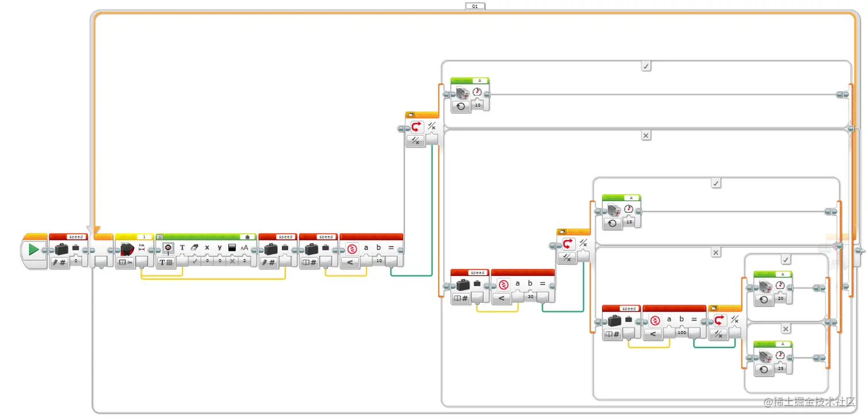Open less-than mode selector on compare 10 block
Screen dimensions: 868x420
click(350, 262)
